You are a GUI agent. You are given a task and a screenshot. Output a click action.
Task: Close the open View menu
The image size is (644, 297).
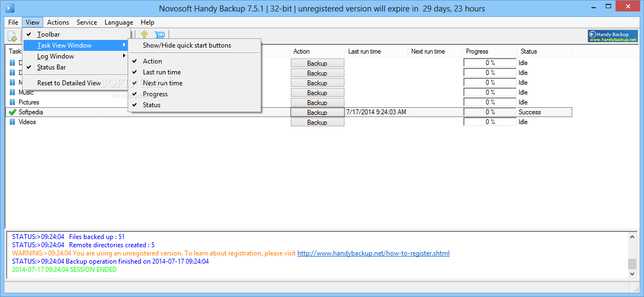click(32, 22)
